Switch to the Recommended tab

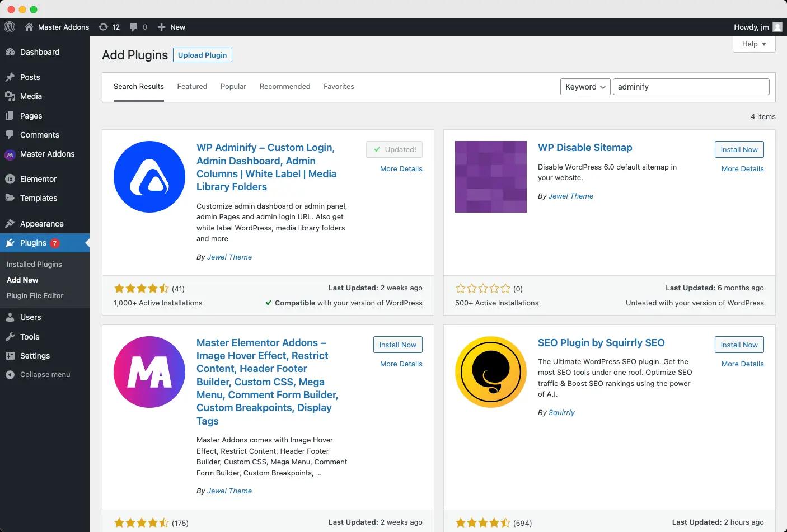(285, 87)
